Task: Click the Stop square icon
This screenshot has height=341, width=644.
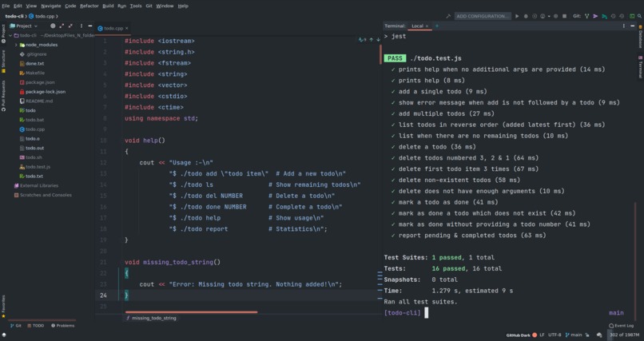Action: (564, 17)
